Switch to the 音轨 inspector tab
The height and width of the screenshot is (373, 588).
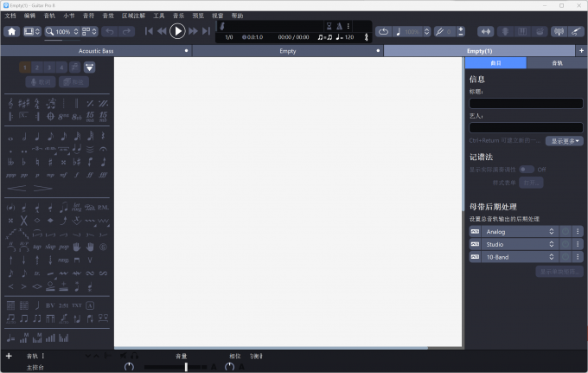[x=557, y=63]
